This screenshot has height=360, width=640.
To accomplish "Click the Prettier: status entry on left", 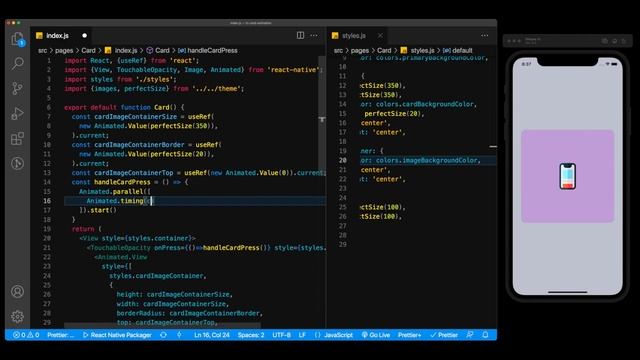I will coord(60,335).
